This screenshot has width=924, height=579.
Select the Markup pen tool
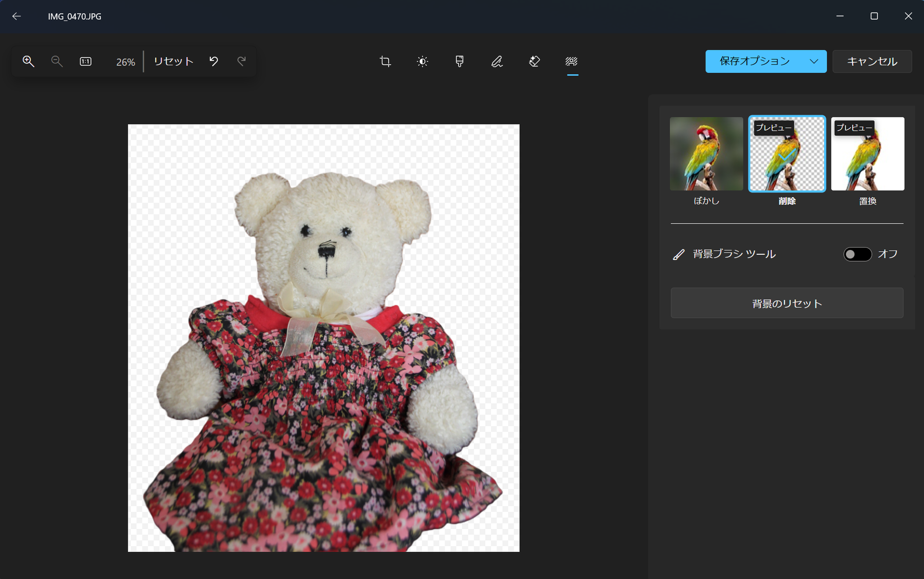(x=497, y=61)
